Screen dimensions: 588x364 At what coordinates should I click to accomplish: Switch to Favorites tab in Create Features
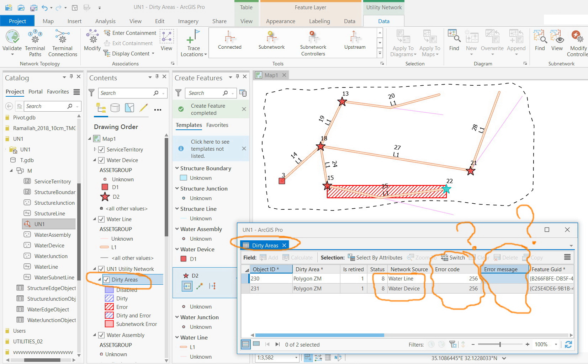point(217,125)
